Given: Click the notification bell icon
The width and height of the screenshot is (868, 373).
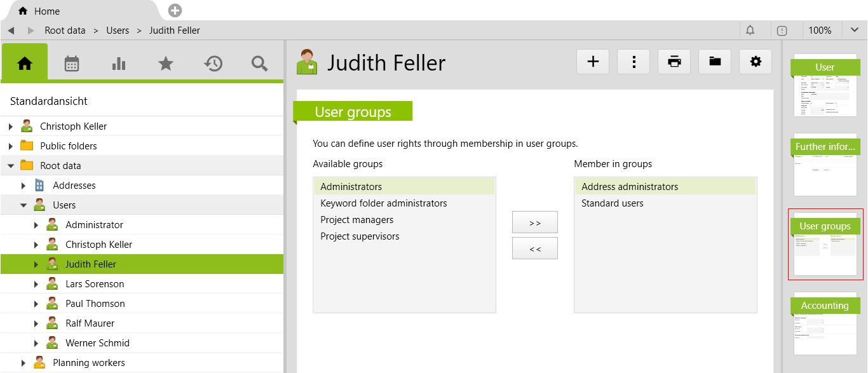Looking at the screenshot, I should point(750,31).
